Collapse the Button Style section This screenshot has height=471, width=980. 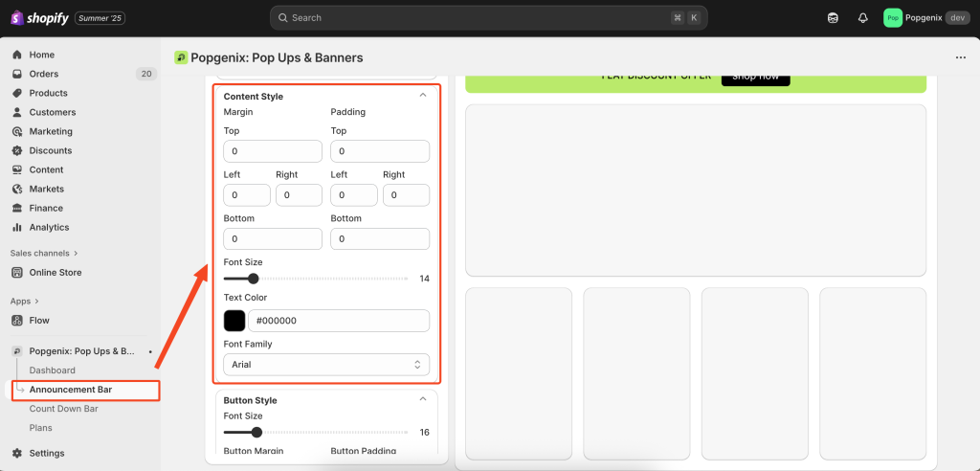[422, 399]
